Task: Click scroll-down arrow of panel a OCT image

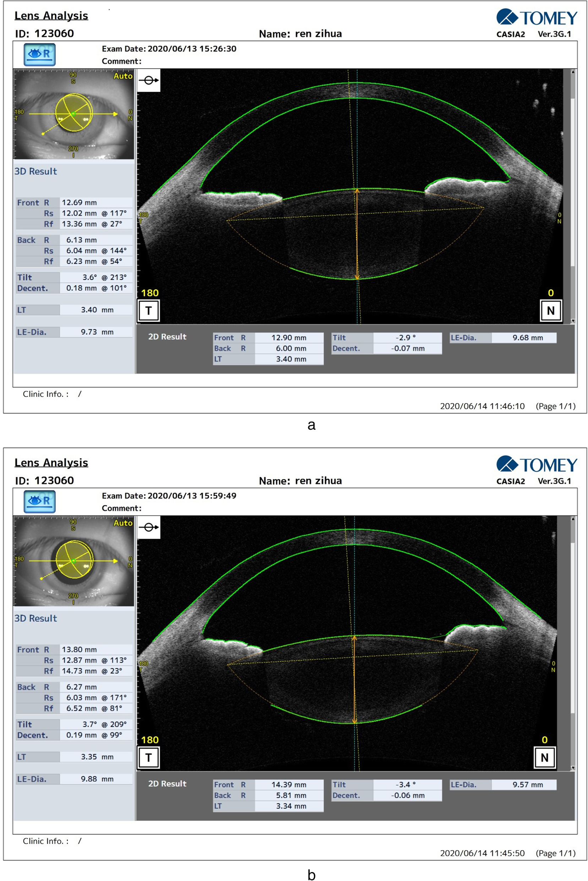Action: click(573, 321)
